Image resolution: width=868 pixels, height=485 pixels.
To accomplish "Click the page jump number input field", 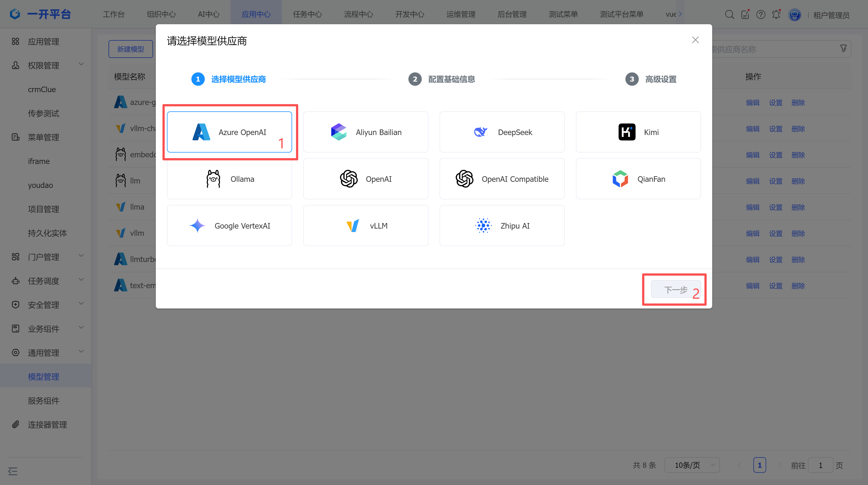I will coord(820,465).
